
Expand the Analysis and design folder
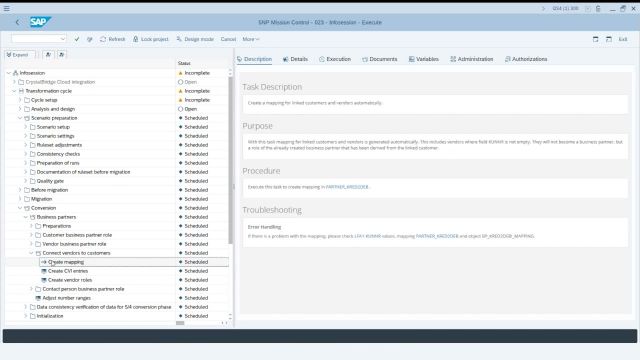click(x=20, y=109)
